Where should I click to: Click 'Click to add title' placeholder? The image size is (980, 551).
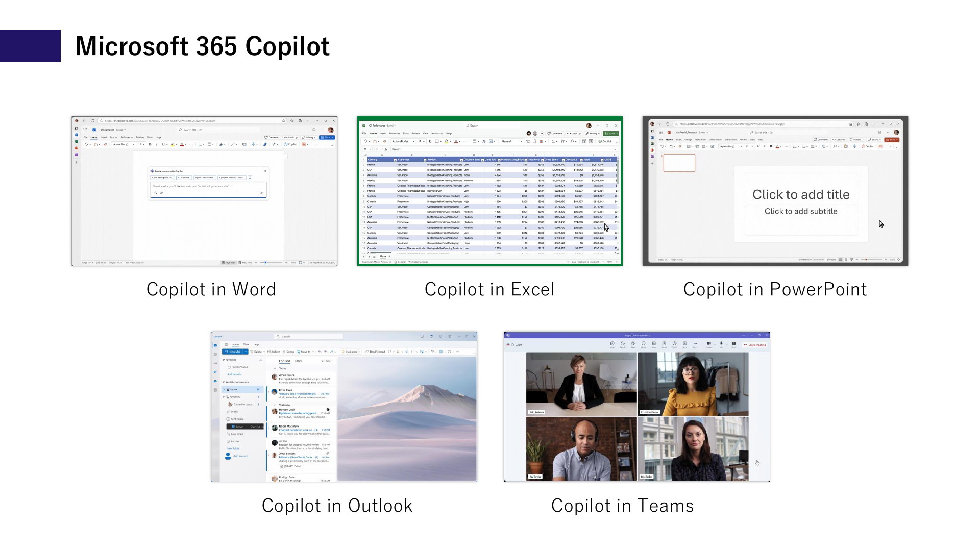tap(801, 194)
